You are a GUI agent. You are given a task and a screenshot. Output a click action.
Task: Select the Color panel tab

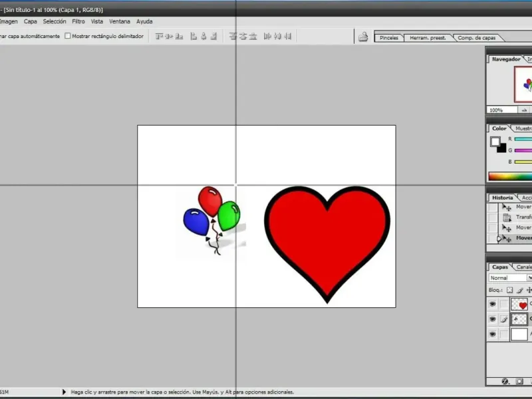point(499,128)
